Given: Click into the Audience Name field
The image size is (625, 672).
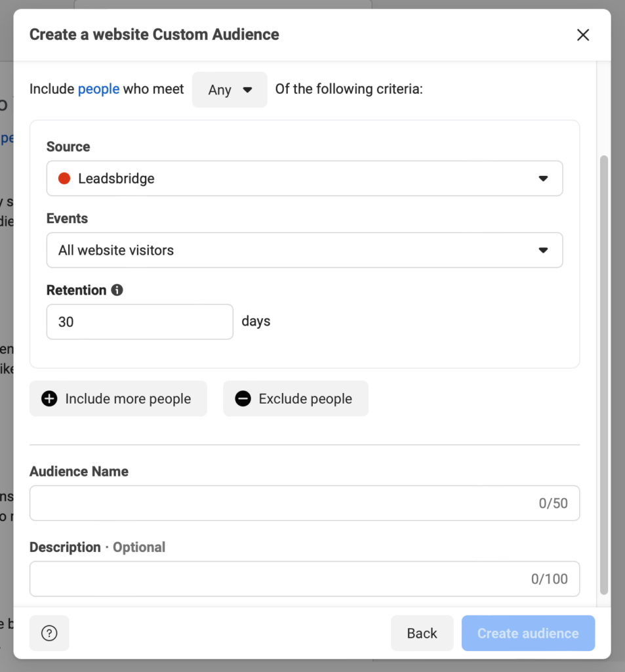Looking at the screenshot, I should pyautogui.click(x=282, y=503).
